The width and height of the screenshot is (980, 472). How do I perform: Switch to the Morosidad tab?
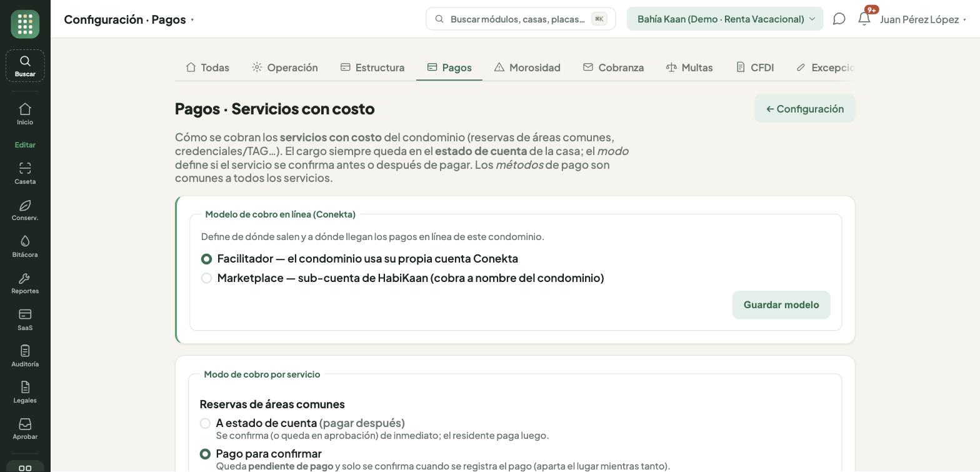click(527, 68)
